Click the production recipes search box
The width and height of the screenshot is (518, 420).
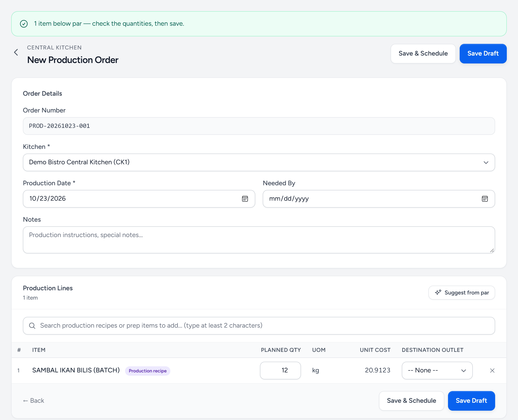pyautogui.click(x=259, y=326)
